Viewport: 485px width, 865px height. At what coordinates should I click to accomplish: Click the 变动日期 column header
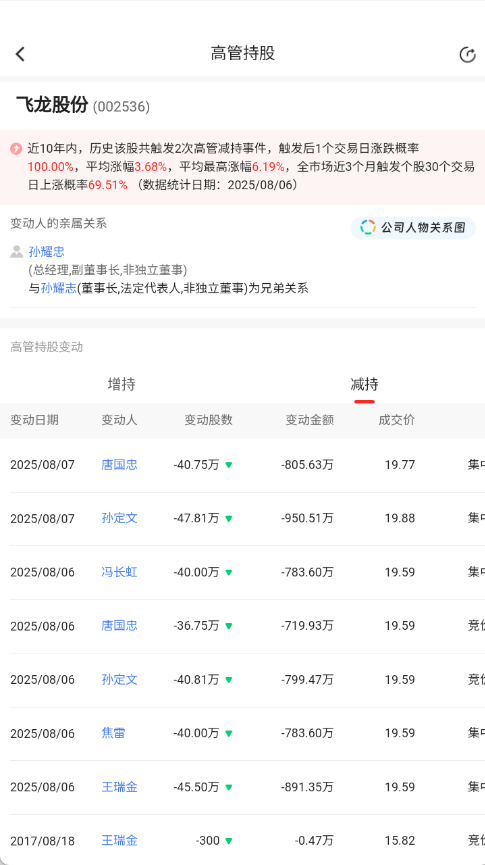(x=34, y=420)
